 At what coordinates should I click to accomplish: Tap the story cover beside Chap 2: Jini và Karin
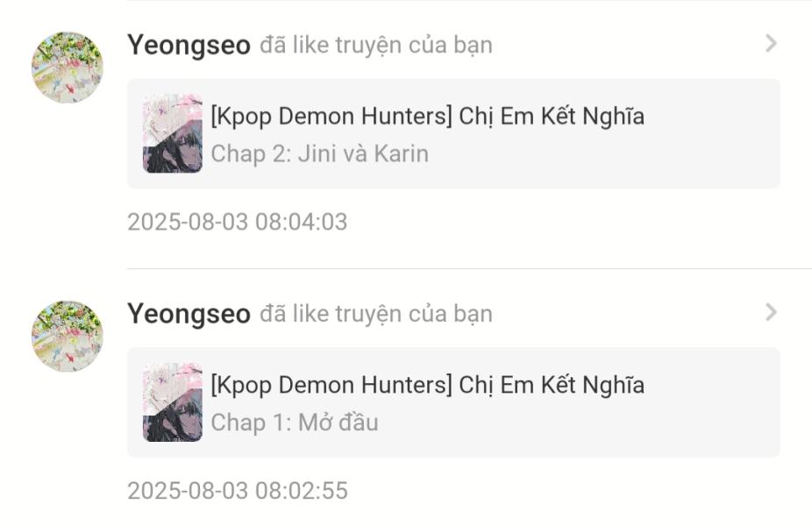click(x=173, y=133)
